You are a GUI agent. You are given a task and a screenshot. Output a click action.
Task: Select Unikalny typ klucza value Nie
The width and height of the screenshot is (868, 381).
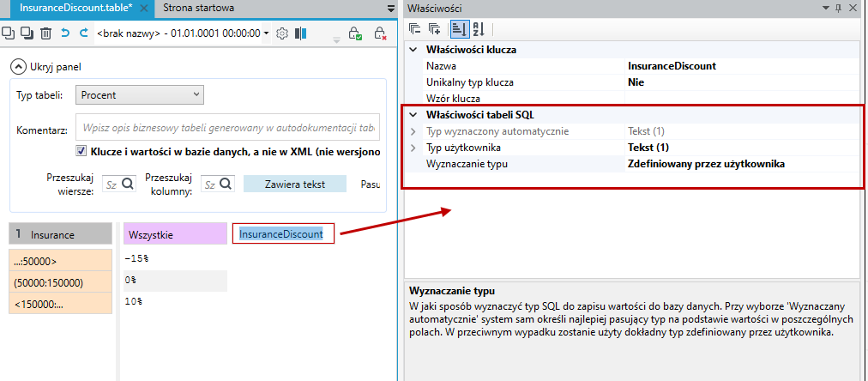[636, 82]
